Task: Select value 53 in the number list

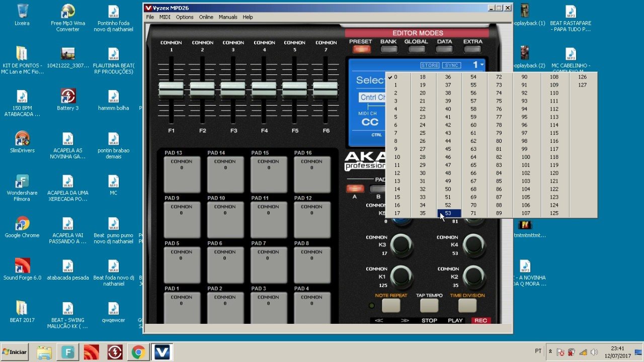Action: (x=449, y=213)
